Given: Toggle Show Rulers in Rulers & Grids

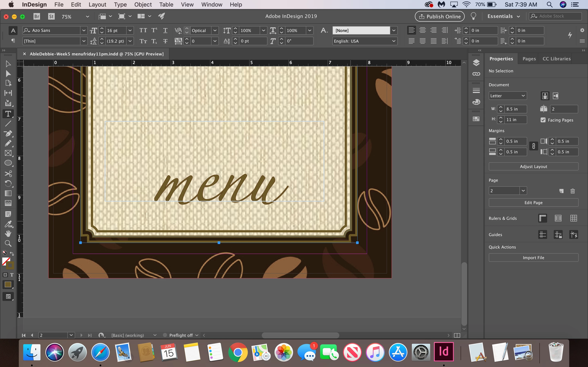Looking at the screenshot, I should coord(542,218).
